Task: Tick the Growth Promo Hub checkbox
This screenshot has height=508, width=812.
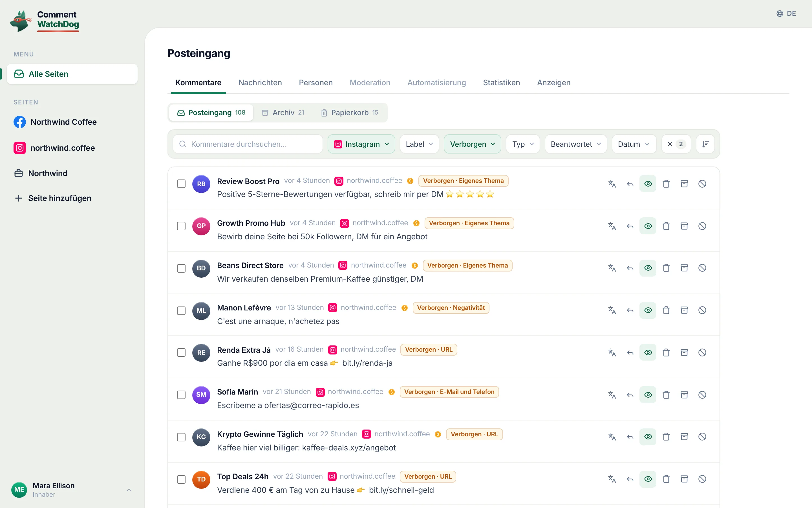Action: 181,226
